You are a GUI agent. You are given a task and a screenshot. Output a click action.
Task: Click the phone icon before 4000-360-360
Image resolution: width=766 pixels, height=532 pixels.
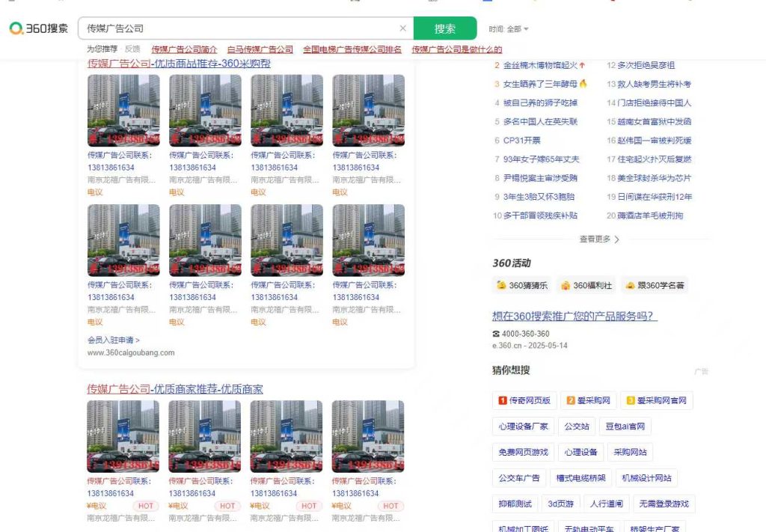pos(496,334)
